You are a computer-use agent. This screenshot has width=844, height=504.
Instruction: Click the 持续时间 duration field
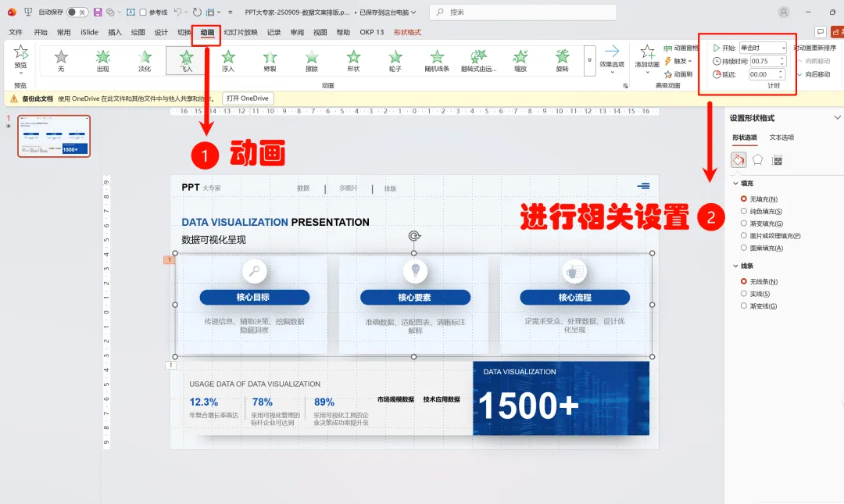point(767,62)
